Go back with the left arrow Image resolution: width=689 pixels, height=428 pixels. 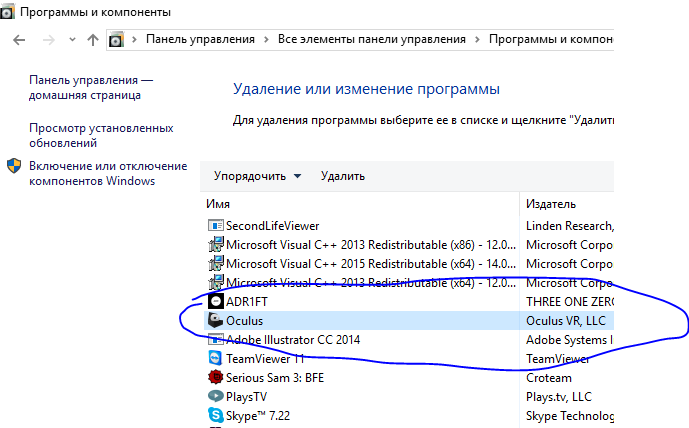19,40
